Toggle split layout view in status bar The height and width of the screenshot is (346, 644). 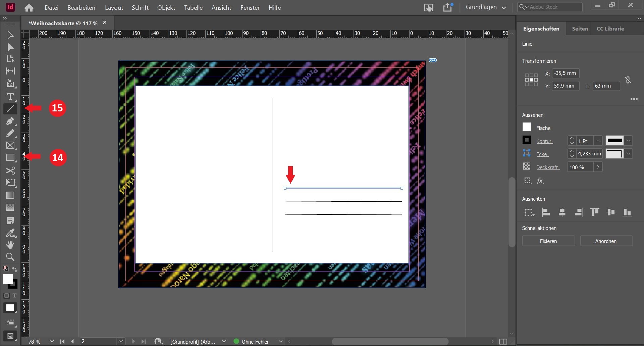click(503, 342)
